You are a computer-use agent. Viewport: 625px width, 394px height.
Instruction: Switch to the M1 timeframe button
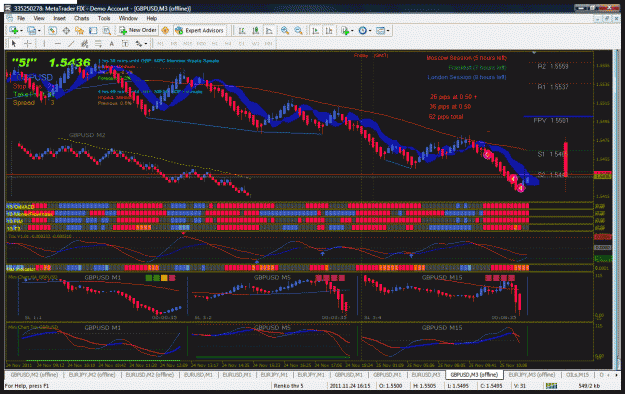coord(161,43)
